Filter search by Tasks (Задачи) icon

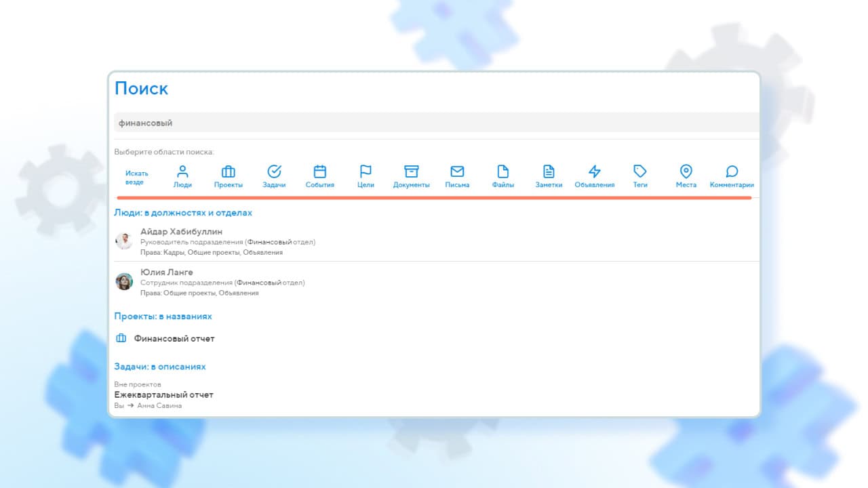tap(274, 171)
